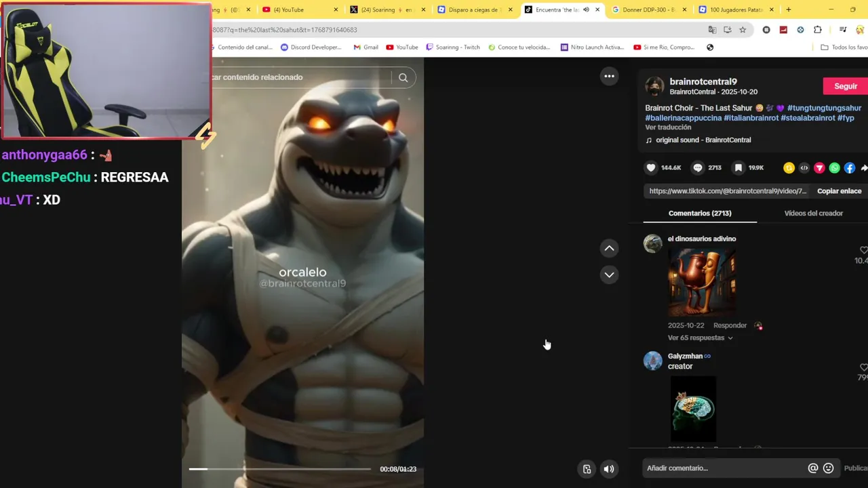Open Chrome extensions puzzle icon
Image resolution: width=868 pixels, height=488 pixels.
(x=818, y=30)
